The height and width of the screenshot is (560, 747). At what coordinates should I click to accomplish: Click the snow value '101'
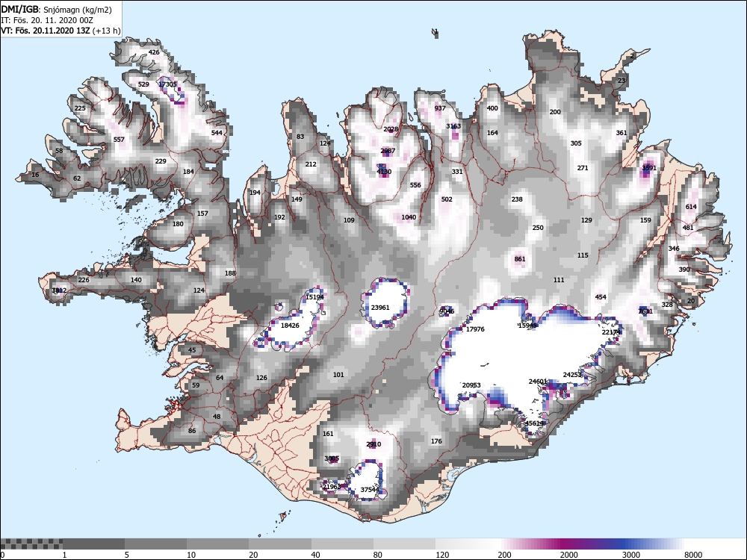coord(338,375)
